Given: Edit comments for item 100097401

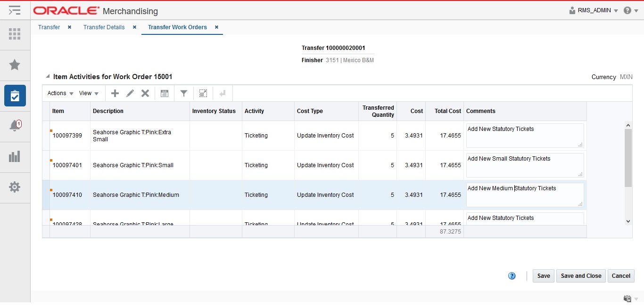Looking at the screenshot, I should coord(524,165).
